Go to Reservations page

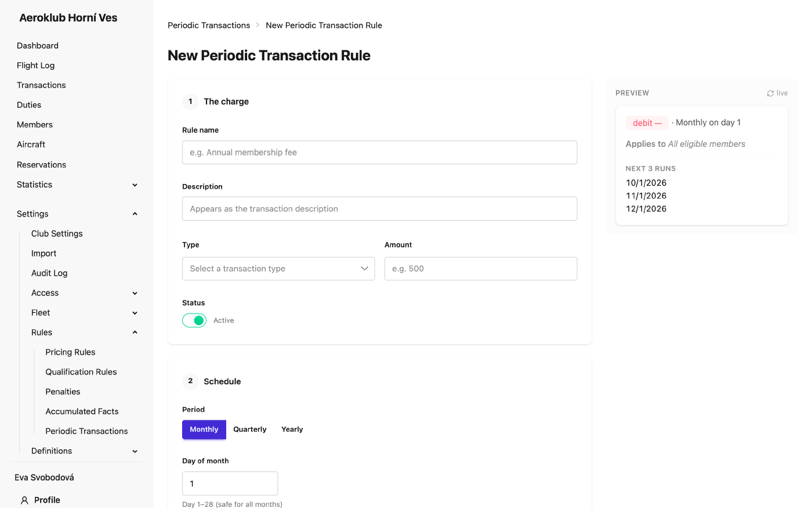[42, 165]
